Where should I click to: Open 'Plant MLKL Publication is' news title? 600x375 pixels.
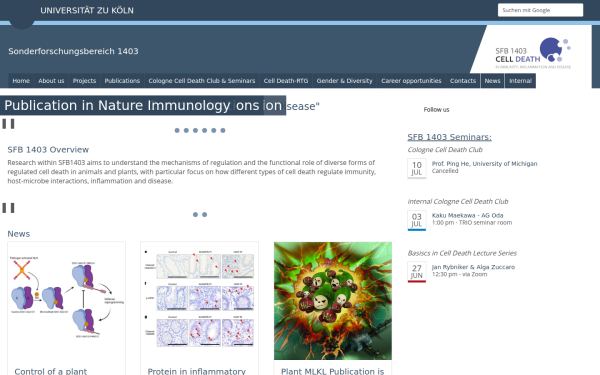tap(333, 371)
